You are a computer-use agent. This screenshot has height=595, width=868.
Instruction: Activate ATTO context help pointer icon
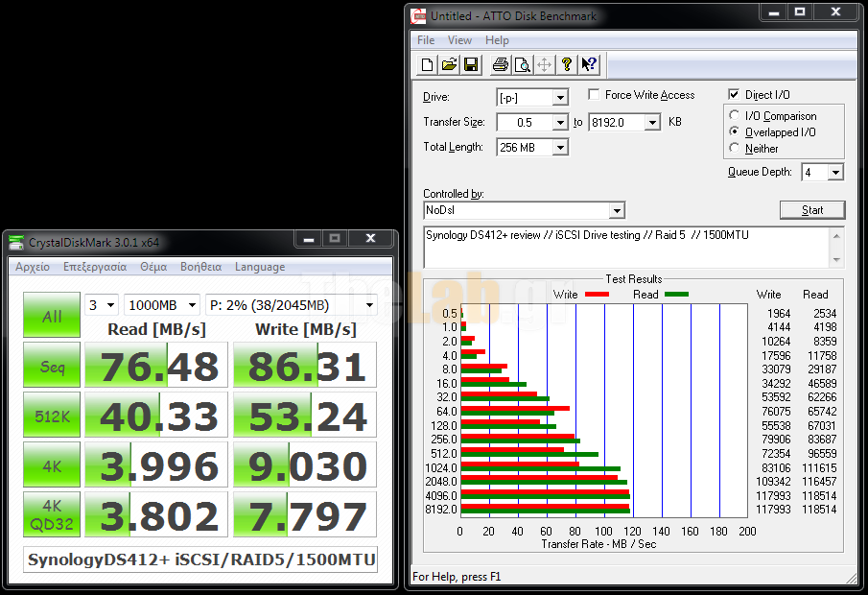click(x=589, y=65)
